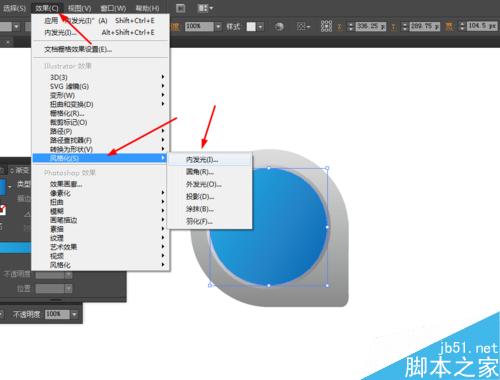This screenshot has width=500, height=380.
Task: Click the Bridge icon beside the 帮助 menu
Action: [x=180, y=8]
